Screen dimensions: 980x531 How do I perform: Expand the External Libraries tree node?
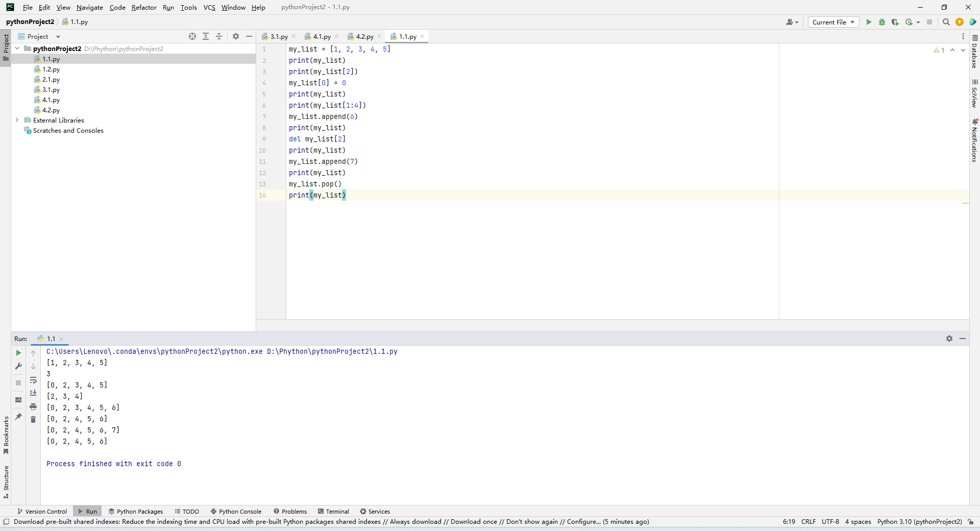pyautogui.click(x=17, y=120)
